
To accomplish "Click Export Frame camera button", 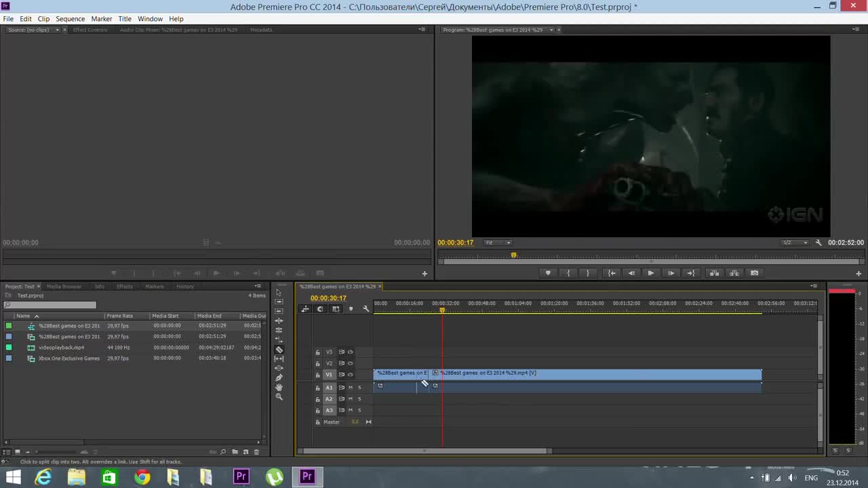I will point(754,273).
